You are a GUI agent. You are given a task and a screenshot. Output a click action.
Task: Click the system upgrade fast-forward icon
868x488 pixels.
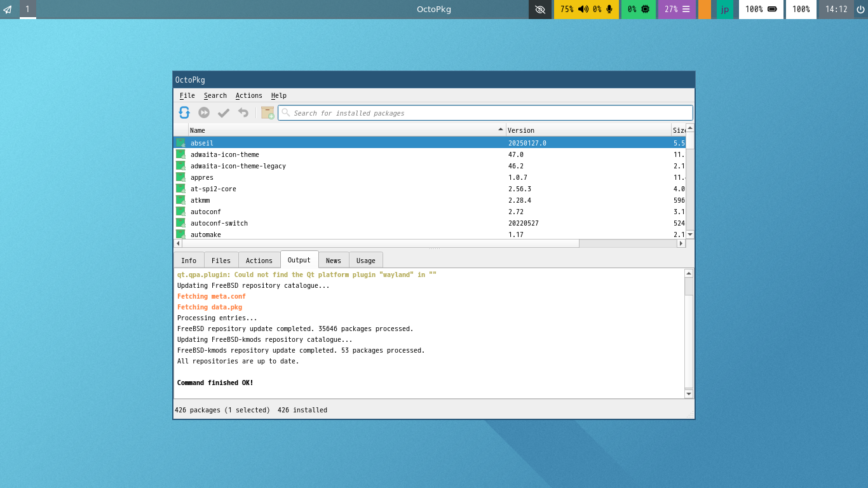[x=204, y=112]
